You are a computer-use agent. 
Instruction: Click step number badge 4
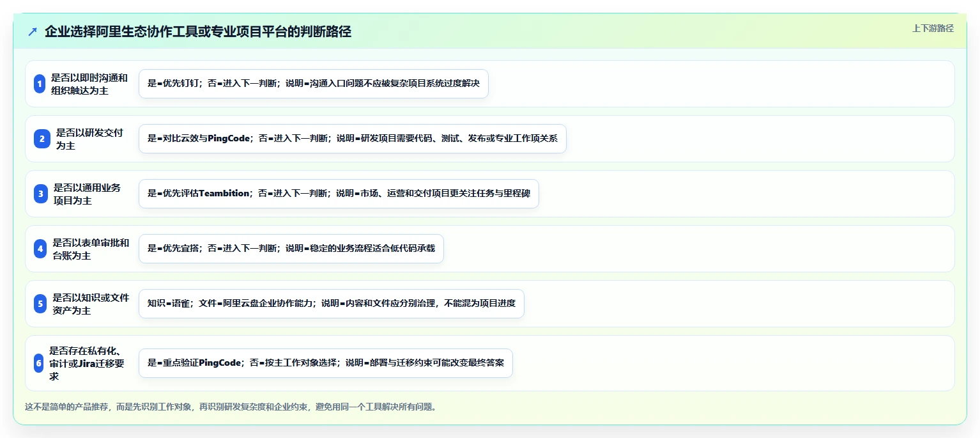coord(41,249)
